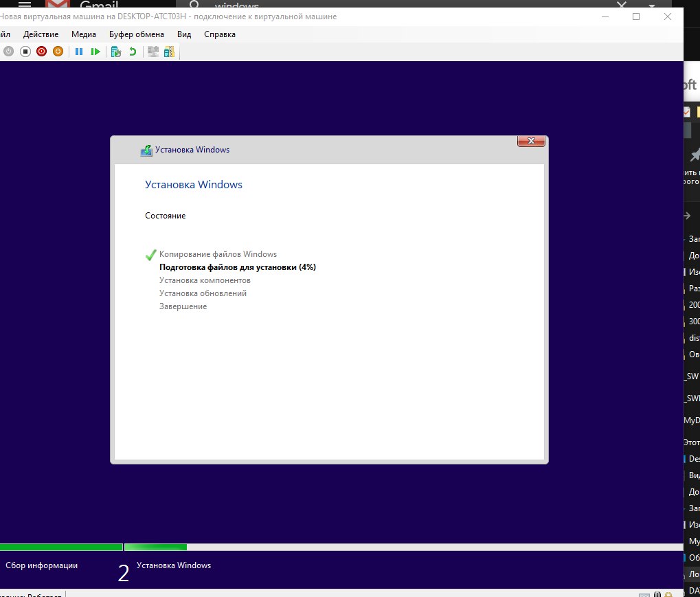Reset the VM with green play icon

click(x=95, y=52)
